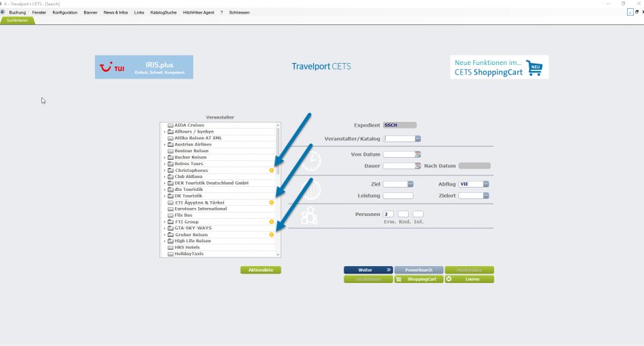This screenshot has height=346, width=644.
Task: Click the Knd. children count field
Action: (x=403, y=214)
